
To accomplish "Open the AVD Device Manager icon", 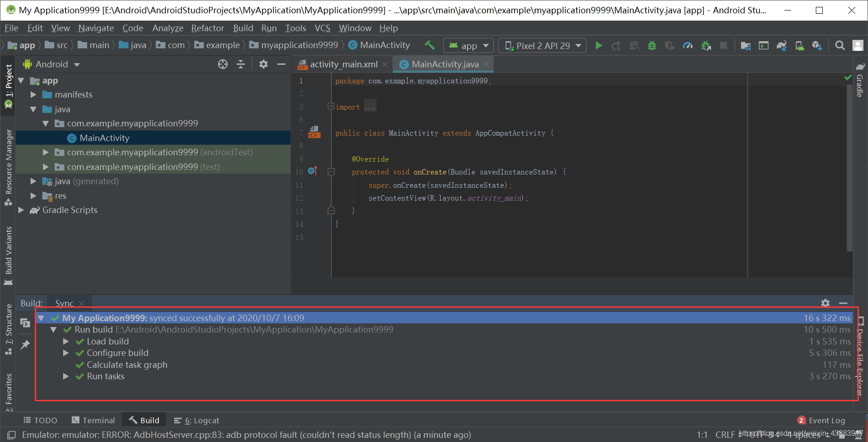I will (799, 45).
